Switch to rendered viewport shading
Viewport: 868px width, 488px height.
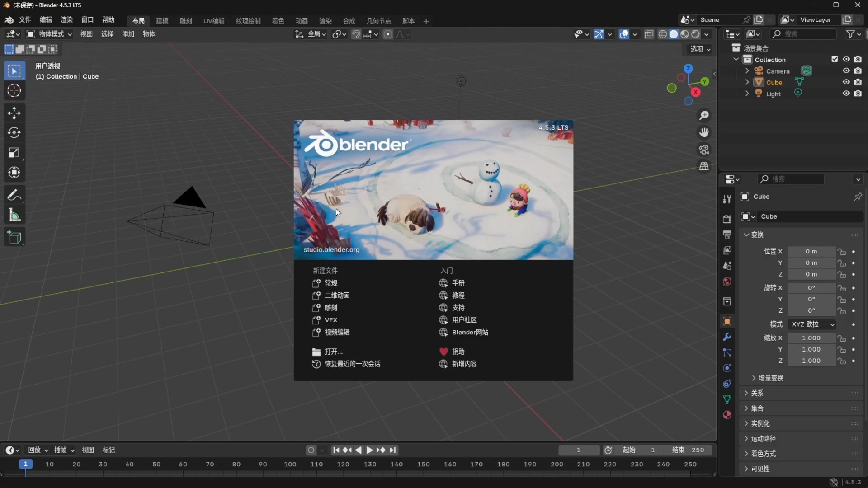point(696,34)
